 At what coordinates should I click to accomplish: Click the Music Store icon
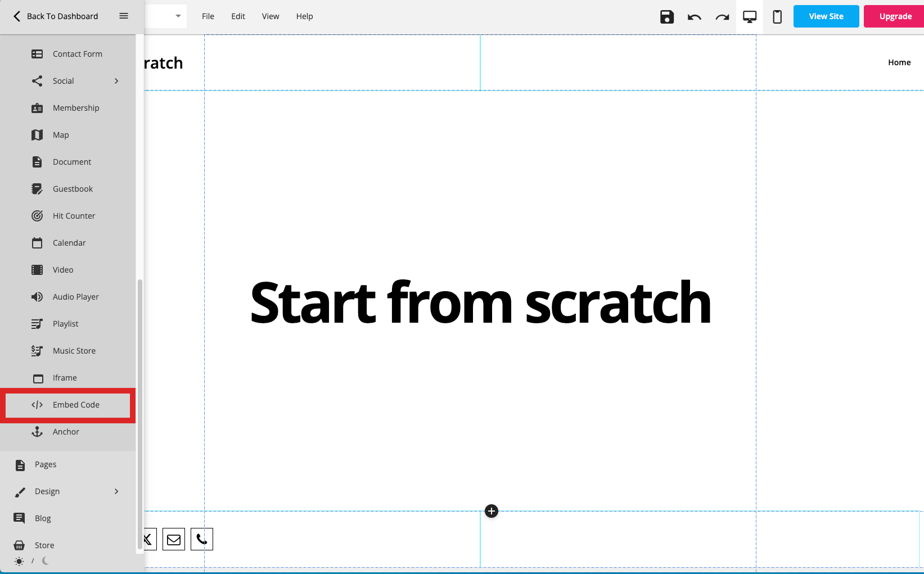tap(37, 351)
